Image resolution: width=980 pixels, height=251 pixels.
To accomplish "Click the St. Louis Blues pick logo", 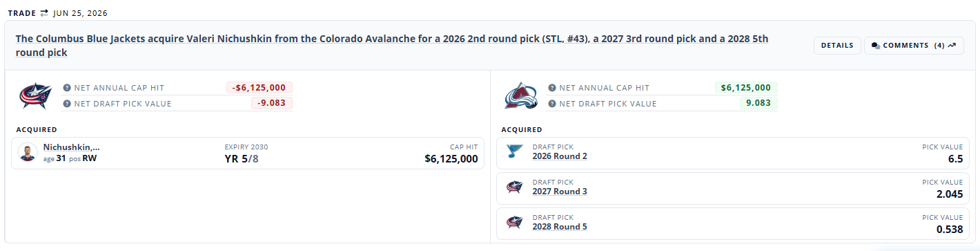I will click(x=514, y=151).
